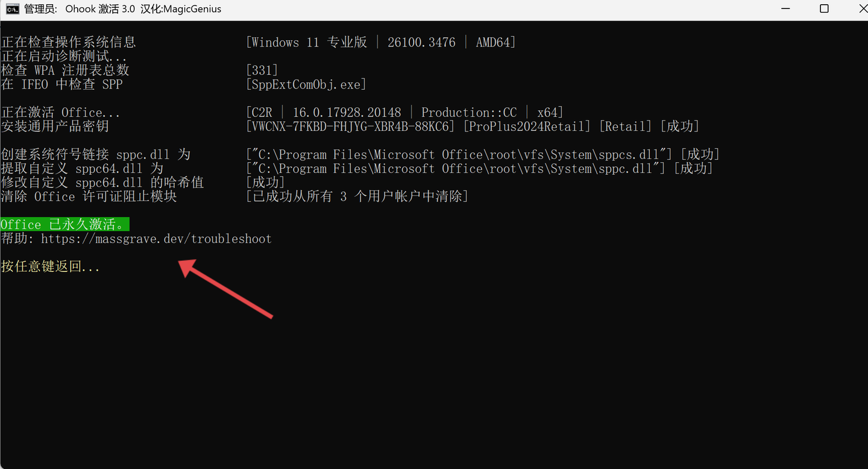Click the 清除 Office 许可证阻止模块 label
Viewport: 868px width, 469px height.
[x=89, y=197]
